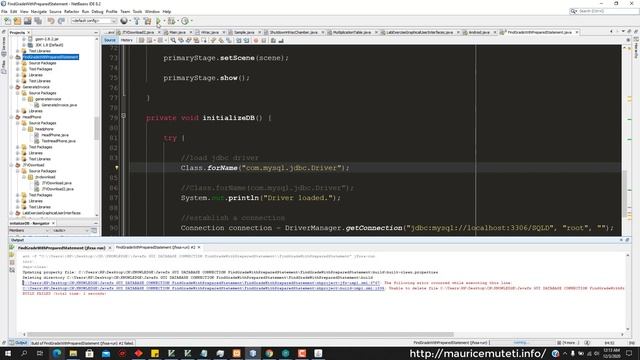Collapse the initializeDB method fold marker
The height and width of the screenshot is (360, 640).
point(123,116)
